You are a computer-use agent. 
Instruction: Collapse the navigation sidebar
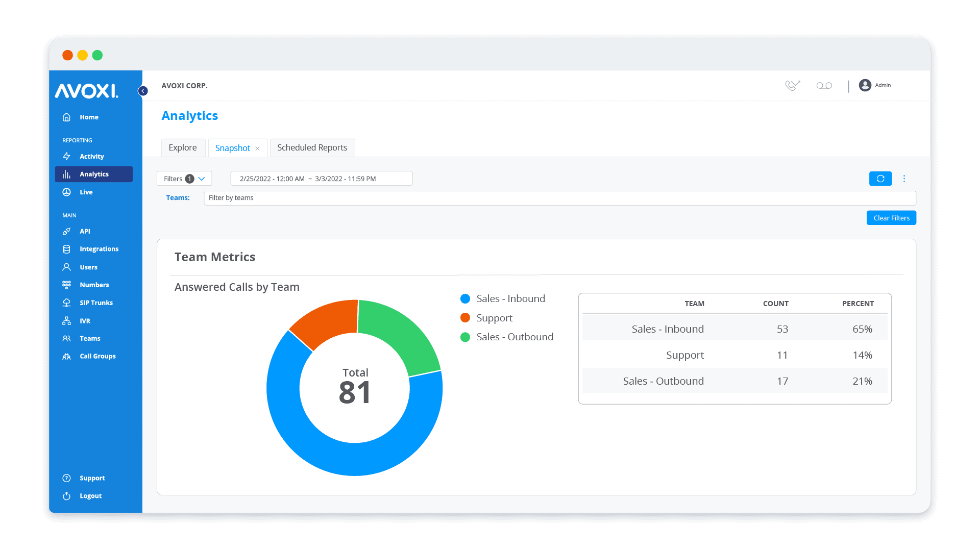pos(143,91)
